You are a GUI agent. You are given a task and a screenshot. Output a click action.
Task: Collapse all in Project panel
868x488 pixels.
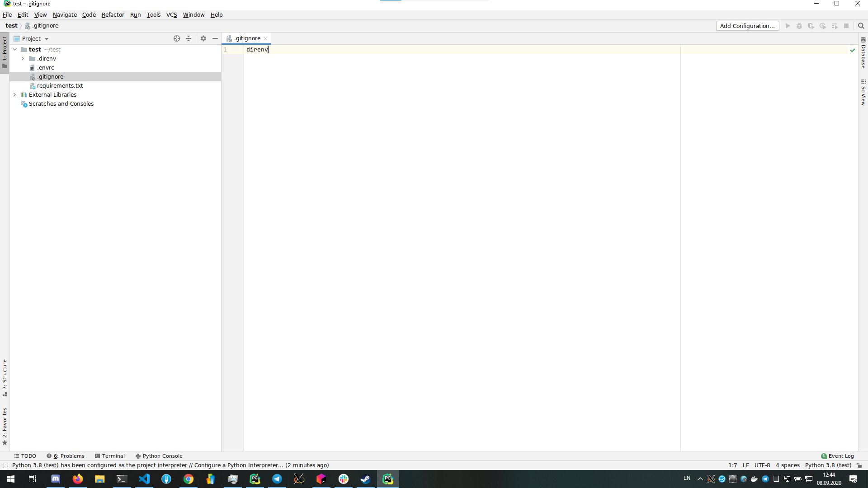(x=189, y=38)
